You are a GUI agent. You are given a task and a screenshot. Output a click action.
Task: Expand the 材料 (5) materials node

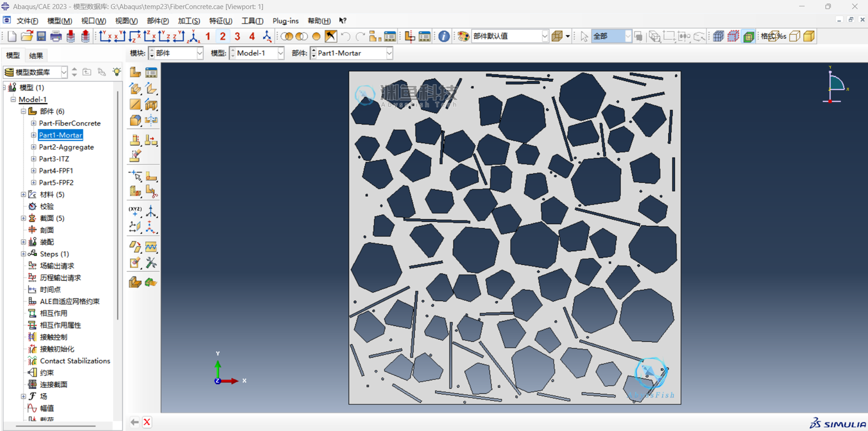tap(23, 194)
